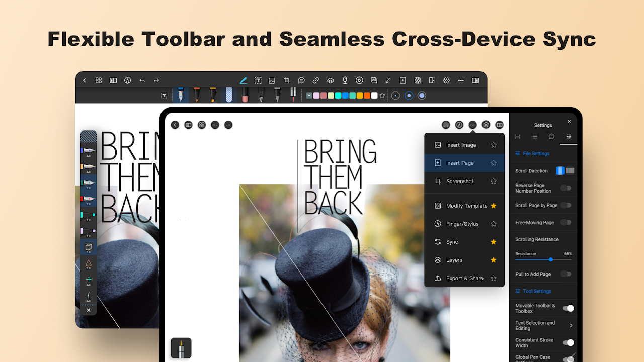Turn off Movable Toolbar & Toolbox

pos(568,308)
